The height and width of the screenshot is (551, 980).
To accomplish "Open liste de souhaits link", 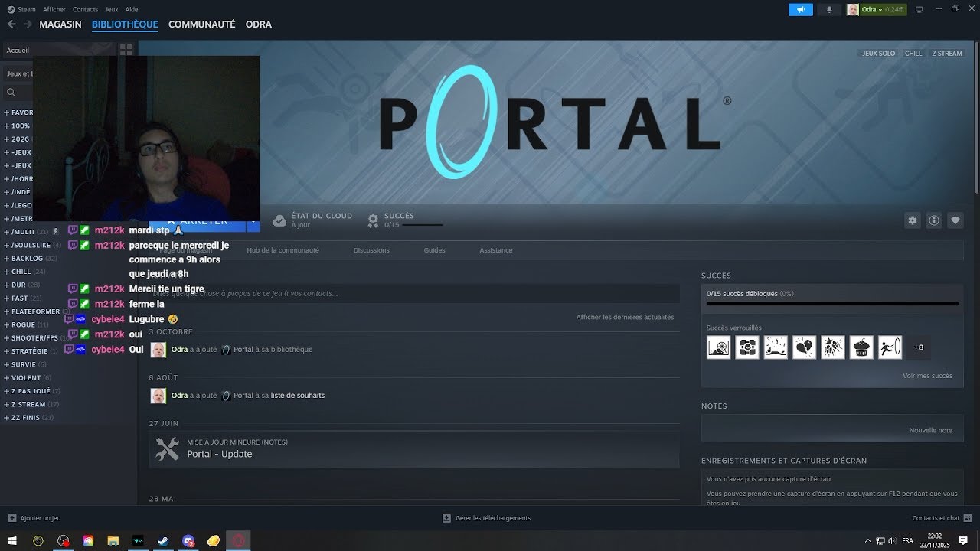I will [x=298, y=396].
